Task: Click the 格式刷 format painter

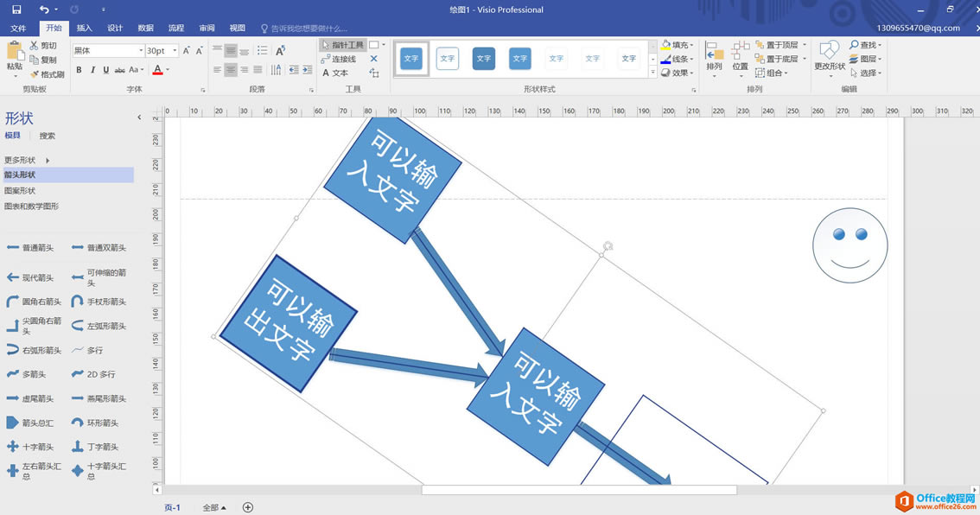Action: pos(46,74)
